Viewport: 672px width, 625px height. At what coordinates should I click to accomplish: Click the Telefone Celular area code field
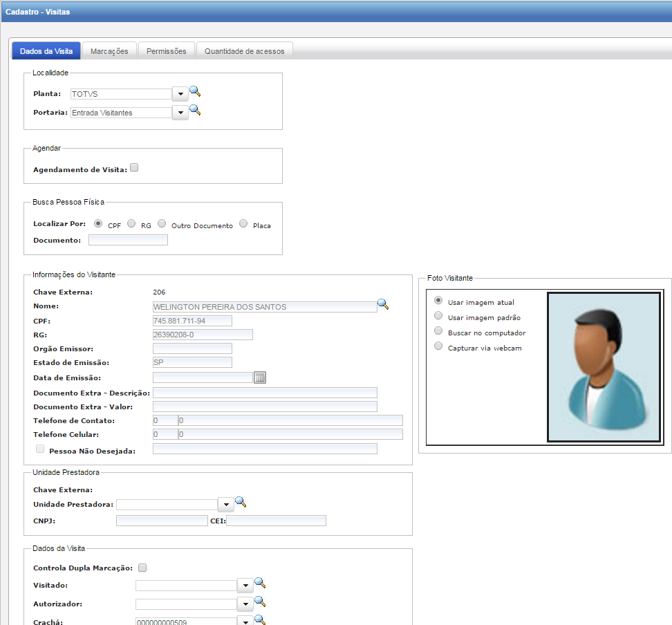[x=165, y=434]
